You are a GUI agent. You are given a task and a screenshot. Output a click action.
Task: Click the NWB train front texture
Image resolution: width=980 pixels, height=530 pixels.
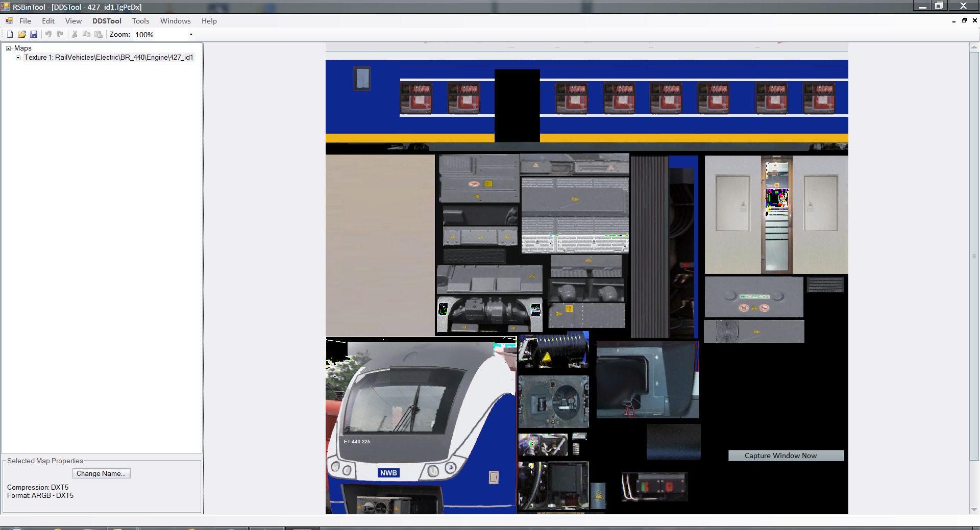point(421,425)
